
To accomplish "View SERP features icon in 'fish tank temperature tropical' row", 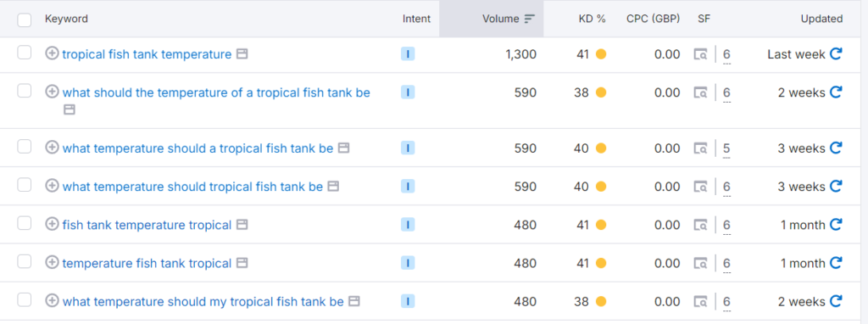I will (x=701, y=225).
